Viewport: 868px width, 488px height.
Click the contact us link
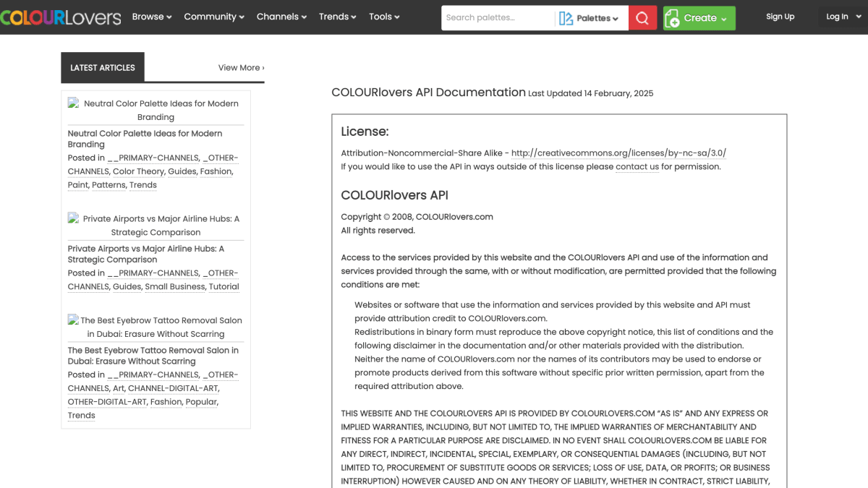click(x=637, y=166)
